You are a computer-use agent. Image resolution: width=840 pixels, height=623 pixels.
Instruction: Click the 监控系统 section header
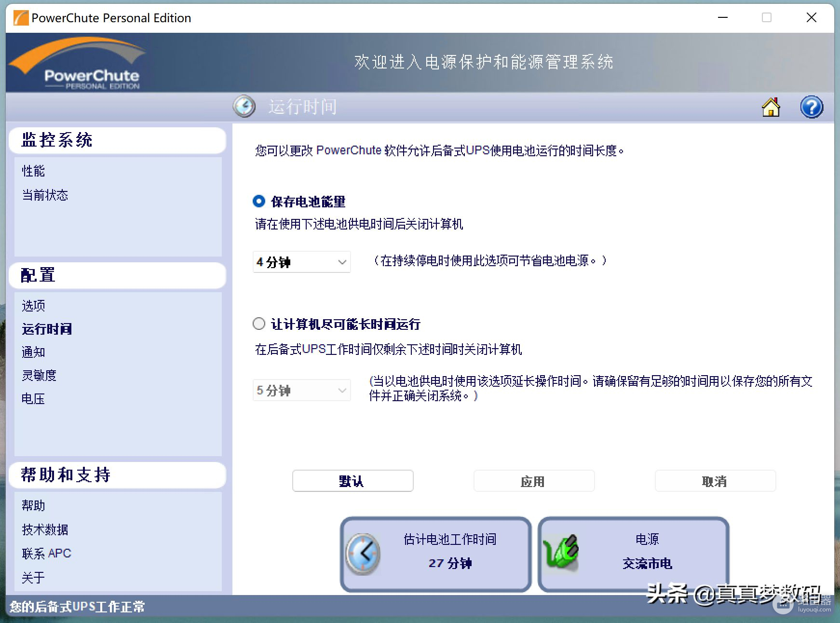tap(117, 140)
